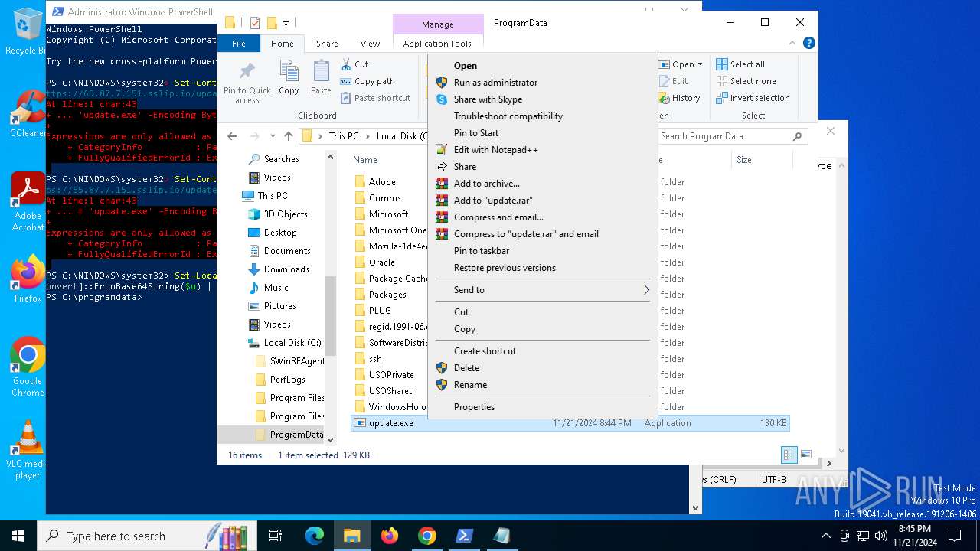The height and width of the screenshot is (551, 980).
Task: Open Recycle Bin desktop icon
Action: (x=27, y=31)
